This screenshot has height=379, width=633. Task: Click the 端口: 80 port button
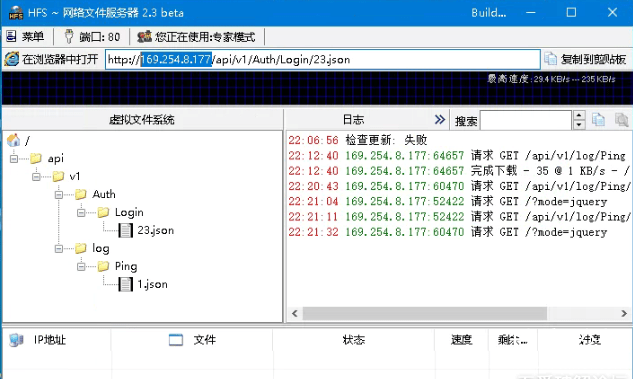click(x=92, y=37)
